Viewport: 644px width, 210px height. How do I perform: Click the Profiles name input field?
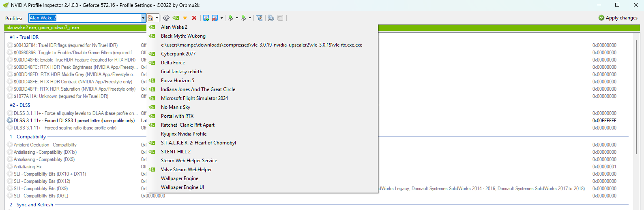[85, 18]
